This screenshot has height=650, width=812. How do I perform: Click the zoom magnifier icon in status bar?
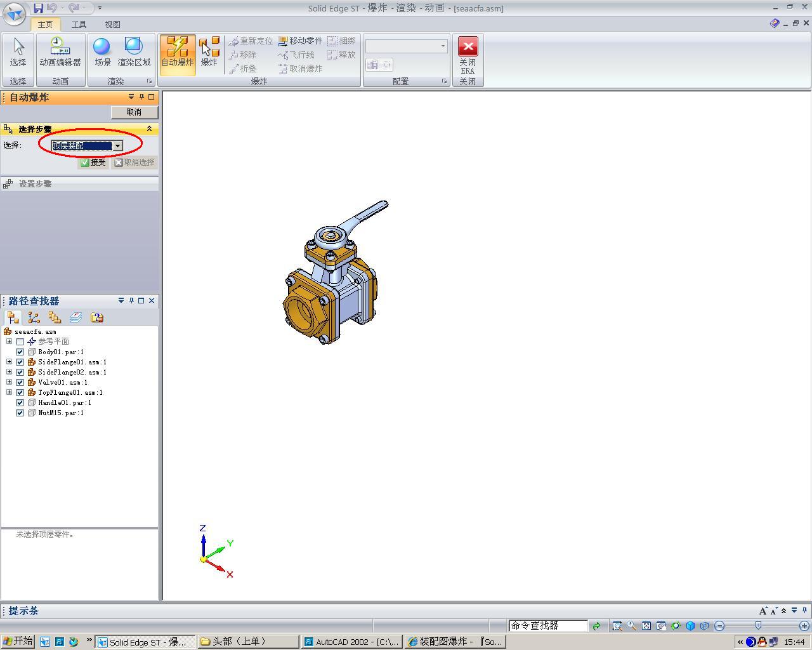[x=632, y=626]
